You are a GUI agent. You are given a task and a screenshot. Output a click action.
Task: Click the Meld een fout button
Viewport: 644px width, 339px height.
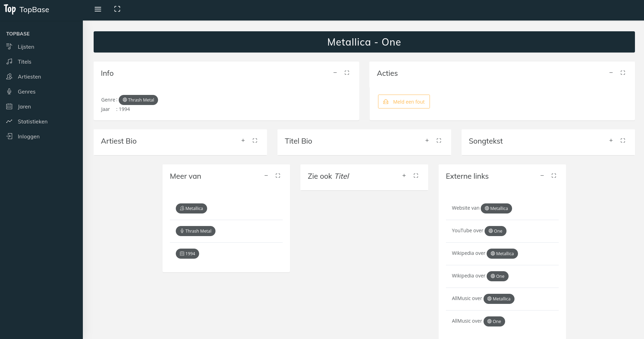tap(404, 102)
